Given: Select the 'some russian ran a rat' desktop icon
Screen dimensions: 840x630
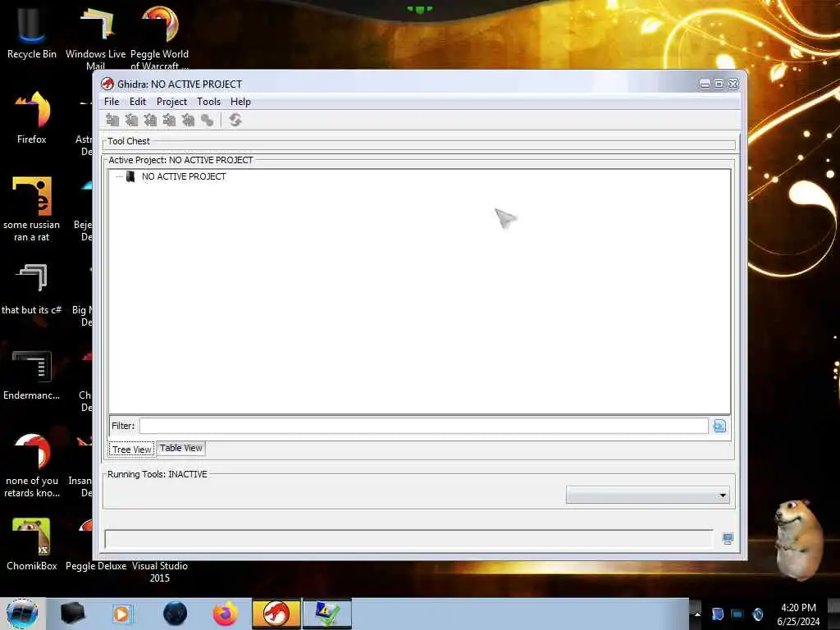Looking at the screenshot, I should (32, 209).
